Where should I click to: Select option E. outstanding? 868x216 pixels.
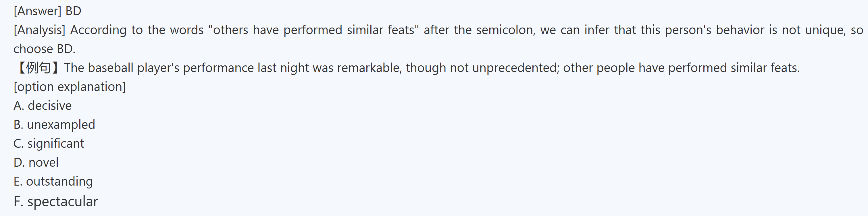coord(53,181)
